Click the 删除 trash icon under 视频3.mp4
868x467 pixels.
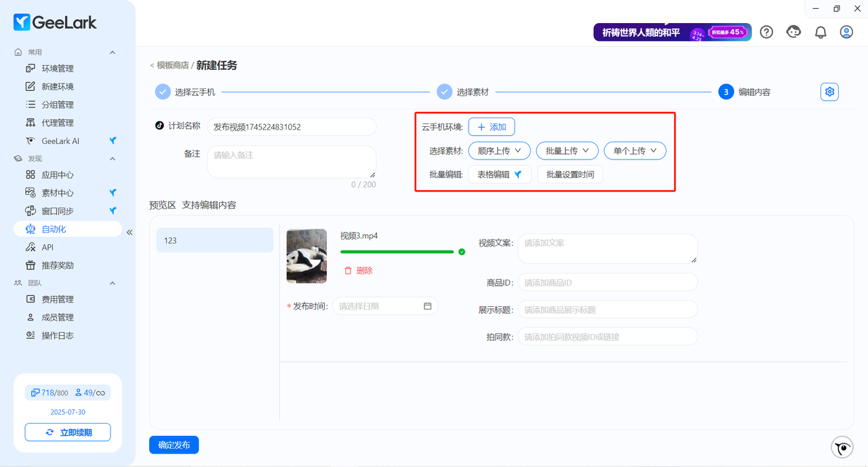click(349, 270)
